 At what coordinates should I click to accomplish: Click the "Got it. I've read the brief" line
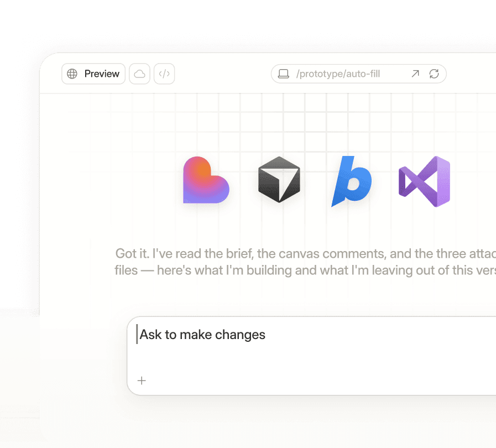(305, 253)
